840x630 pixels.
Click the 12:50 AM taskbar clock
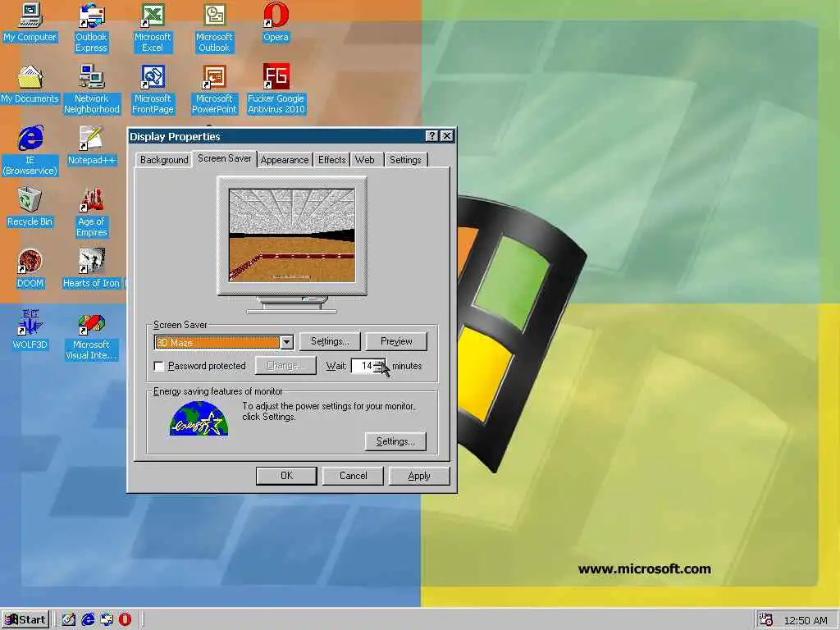[x=806, y=620]
